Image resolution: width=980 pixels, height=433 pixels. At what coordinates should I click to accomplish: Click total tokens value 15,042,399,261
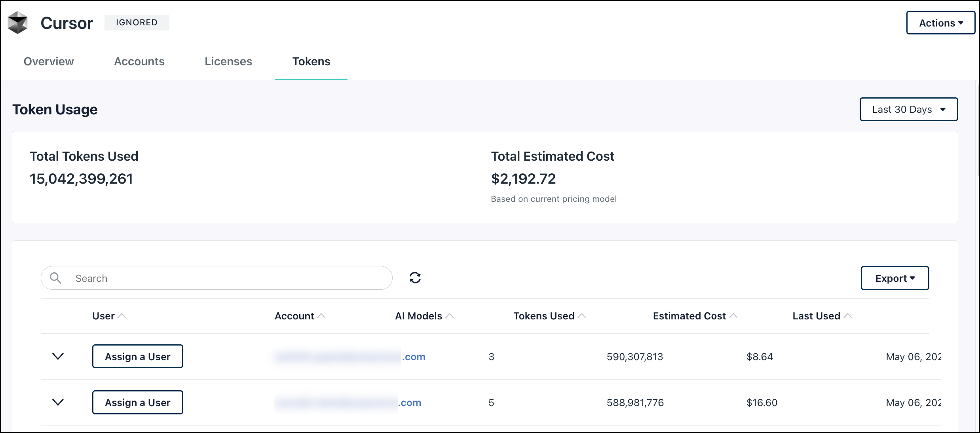coord(82,179)
